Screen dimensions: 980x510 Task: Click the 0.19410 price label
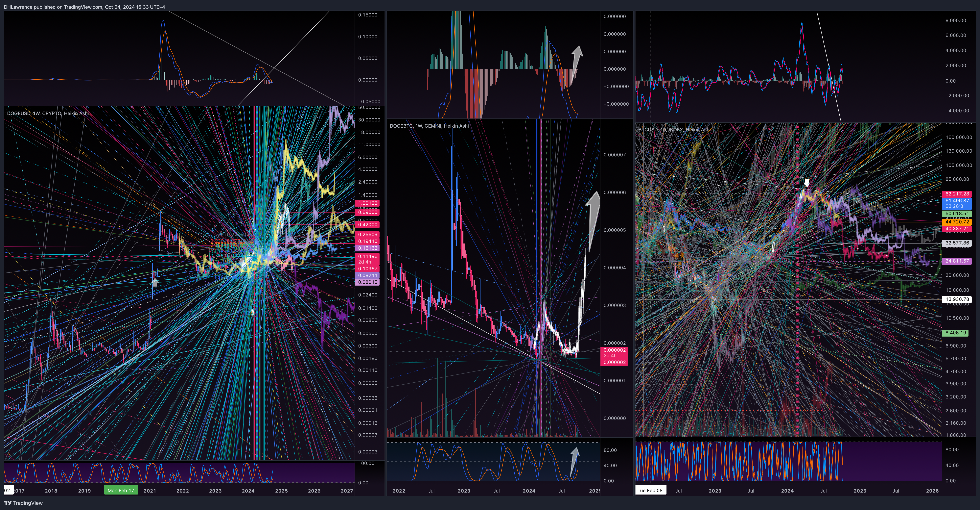367,241
